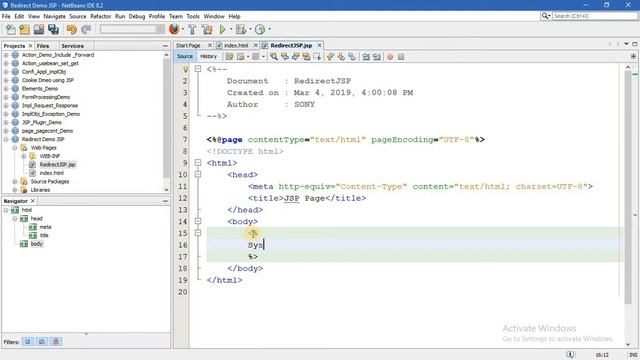The image size is (640, 360).
Task: Click the Save All toolbar icon
Action: click(x=53, y=29)
